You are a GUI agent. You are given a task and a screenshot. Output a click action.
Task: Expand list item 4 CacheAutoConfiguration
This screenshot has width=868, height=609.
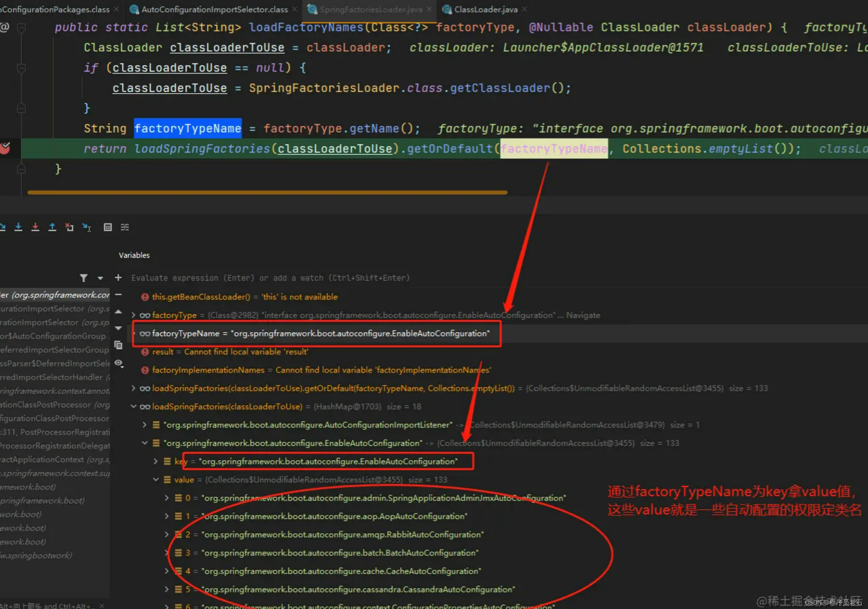[x=167, y=571]
